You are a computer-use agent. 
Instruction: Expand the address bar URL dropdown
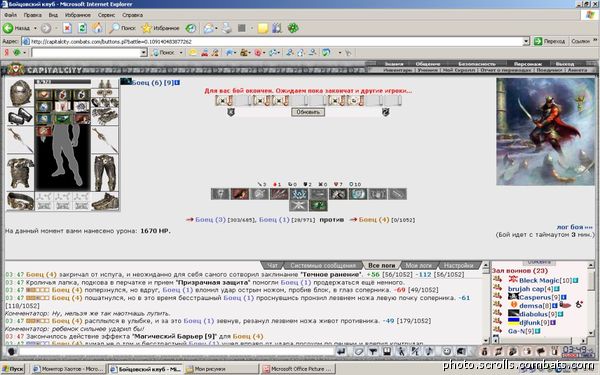coord(526,41)
